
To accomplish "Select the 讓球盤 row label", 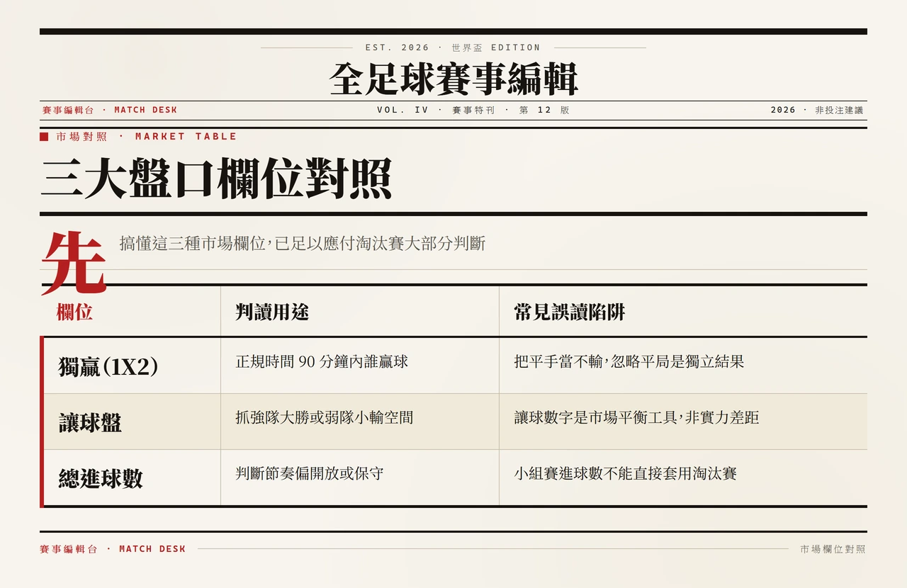I will coord(90,423).
